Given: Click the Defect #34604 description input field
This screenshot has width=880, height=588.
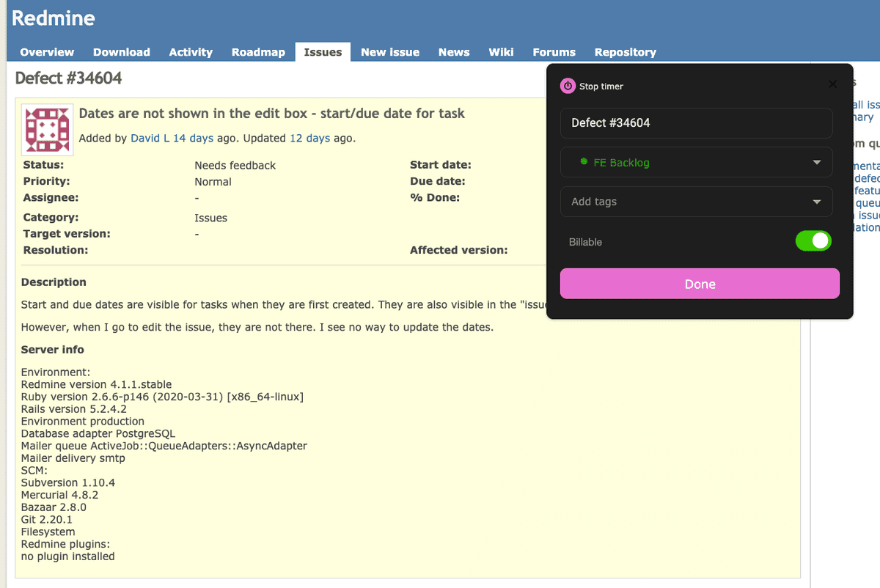Looking at the screenshot, I should pos(696,122).
